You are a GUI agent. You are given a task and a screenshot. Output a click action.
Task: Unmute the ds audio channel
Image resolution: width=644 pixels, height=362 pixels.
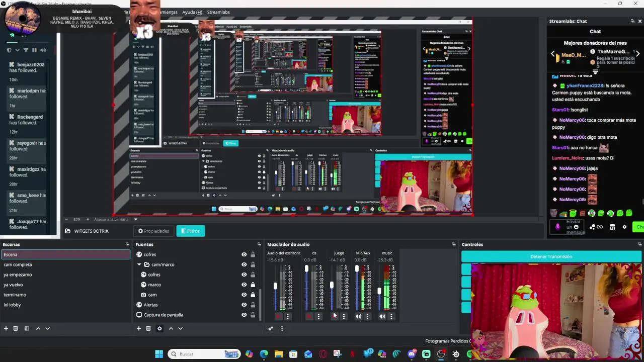tap(309, 316)
